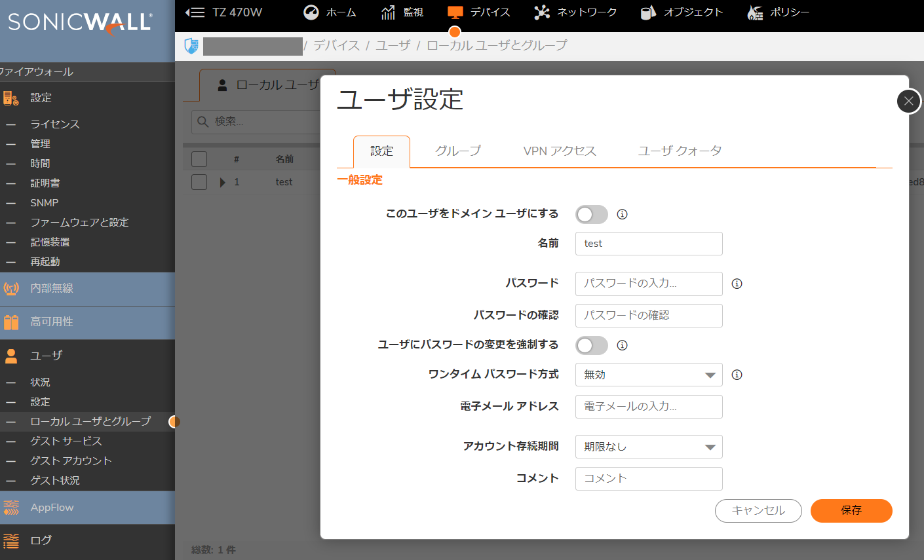Select the ローカル ユーザ tab behind dialog
The image size is (924, 560).
(x=267, y=85)
